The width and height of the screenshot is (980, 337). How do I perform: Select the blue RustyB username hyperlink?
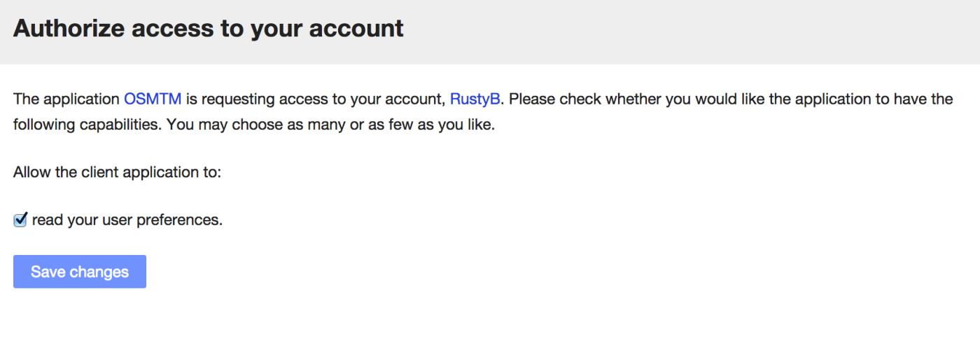(x=475, y=99)
